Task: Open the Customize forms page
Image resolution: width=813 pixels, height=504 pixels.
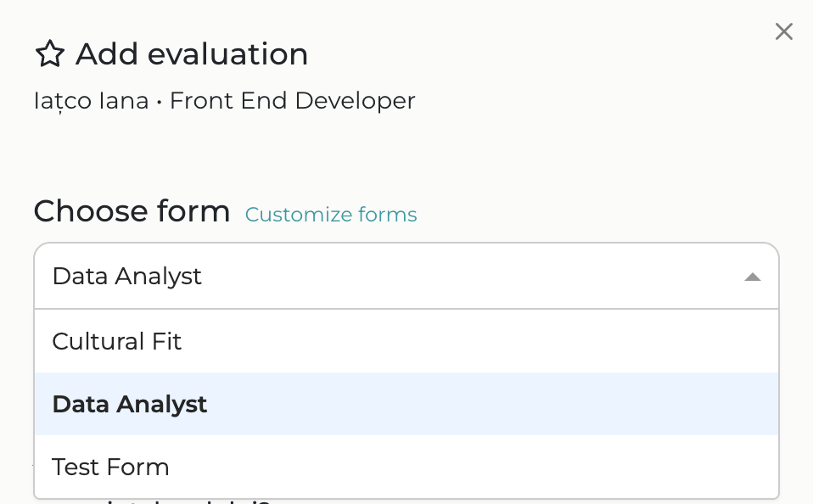Action: pos(331,215)
